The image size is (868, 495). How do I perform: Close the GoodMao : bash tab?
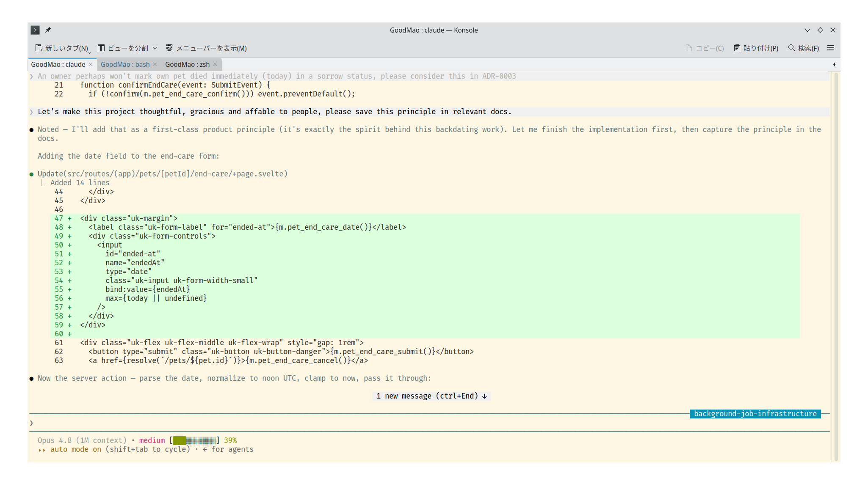point(155,64)
